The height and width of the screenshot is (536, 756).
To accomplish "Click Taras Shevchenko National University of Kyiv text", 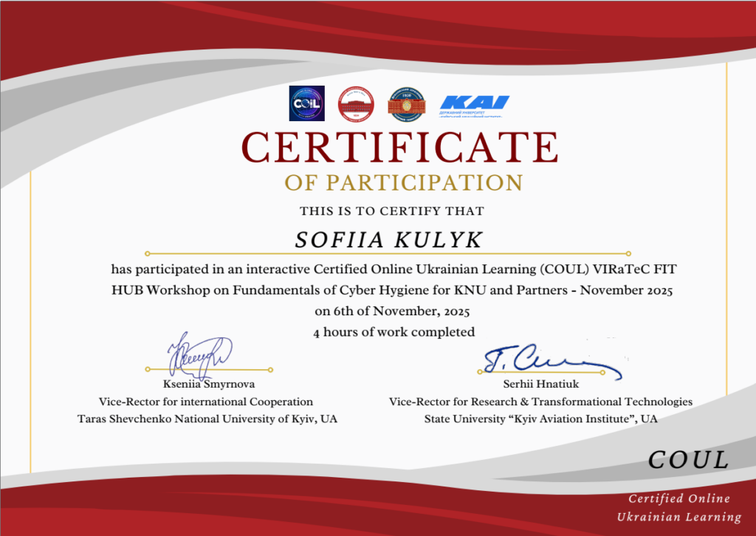I will tap(207, 419).
